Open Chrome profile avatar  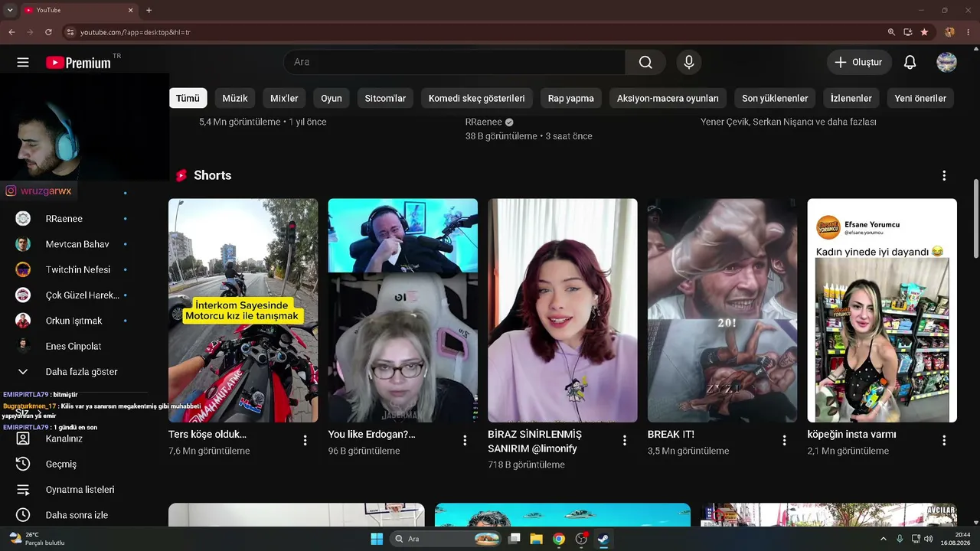tap(949, 32)
